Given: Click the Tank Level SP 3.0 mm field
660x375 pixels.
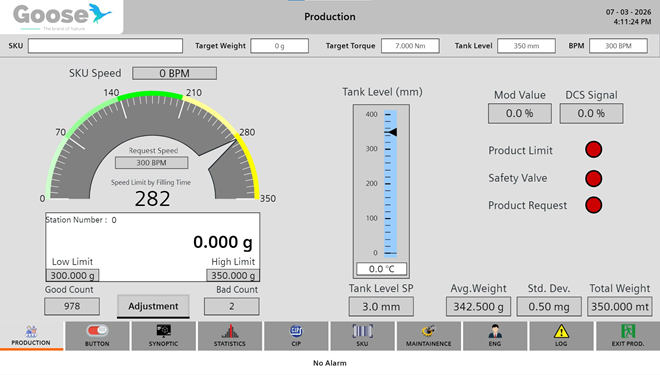Looking at the screenshot, I should coord(381,307).
